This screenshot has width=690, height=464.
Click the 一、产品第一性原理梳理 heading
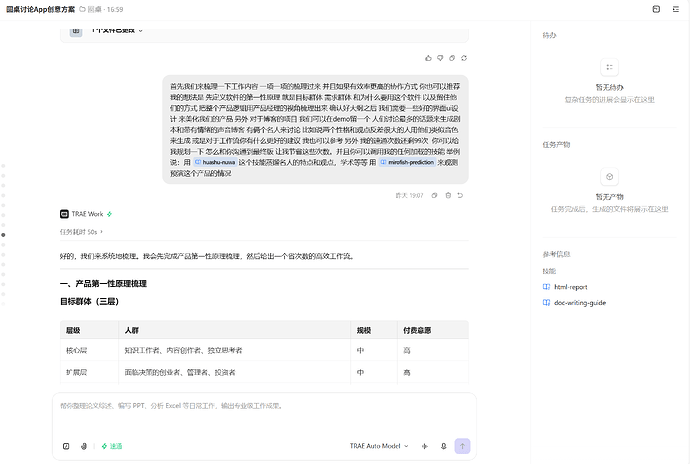pyautogui.click(x=103, y=284)
